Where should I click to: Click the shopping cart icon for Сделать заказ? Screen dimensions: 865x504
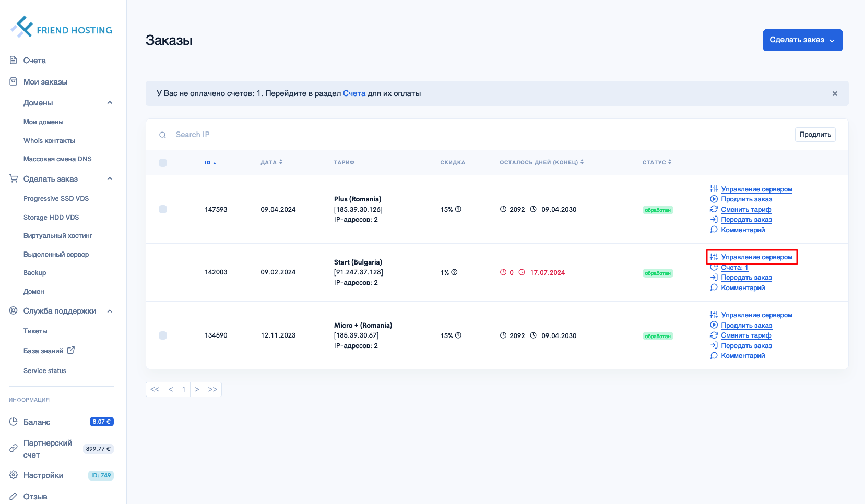14,178
